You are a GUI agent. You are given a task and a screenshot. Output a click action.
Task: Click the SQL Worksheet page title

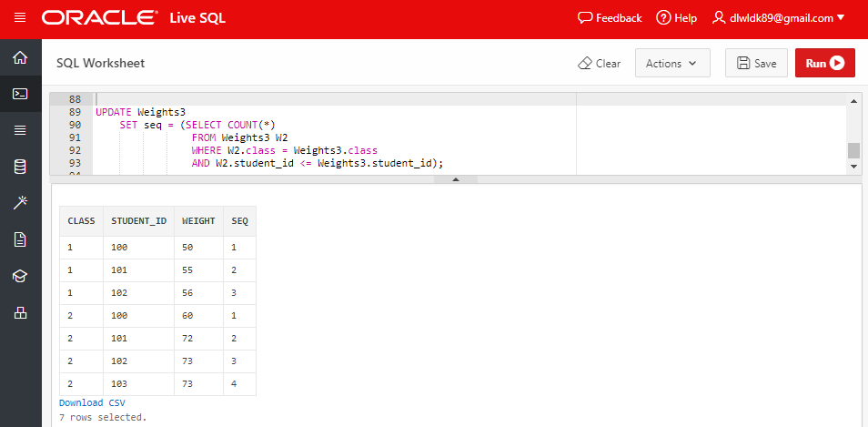101,63
